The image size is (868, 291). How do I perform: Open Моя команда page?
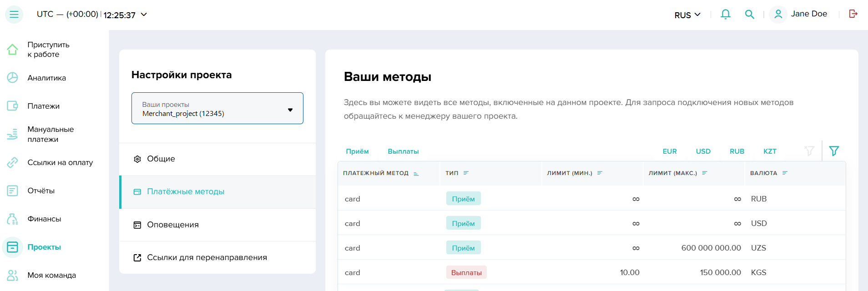click(x=51, y=275)
